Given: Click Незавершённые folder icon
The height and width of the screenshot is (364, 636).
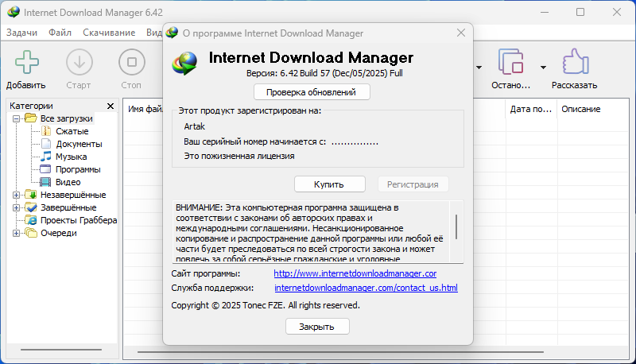Looking at the screenshot, I should click(x=31, y=195).
